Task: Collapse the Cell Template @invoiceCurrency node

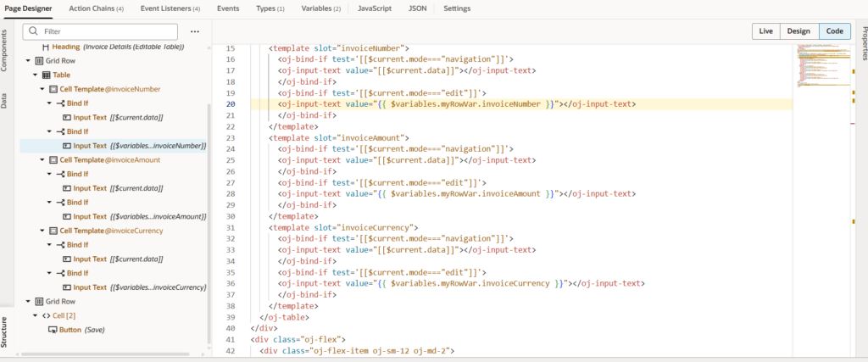Action: click(42, 231)
